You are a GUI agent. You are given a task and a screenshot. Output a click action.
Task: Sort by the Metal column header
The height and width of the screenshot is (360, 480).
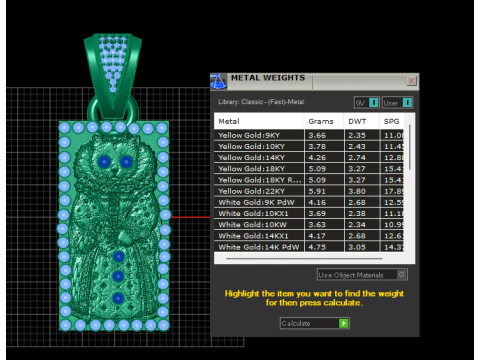pos(259,121)
